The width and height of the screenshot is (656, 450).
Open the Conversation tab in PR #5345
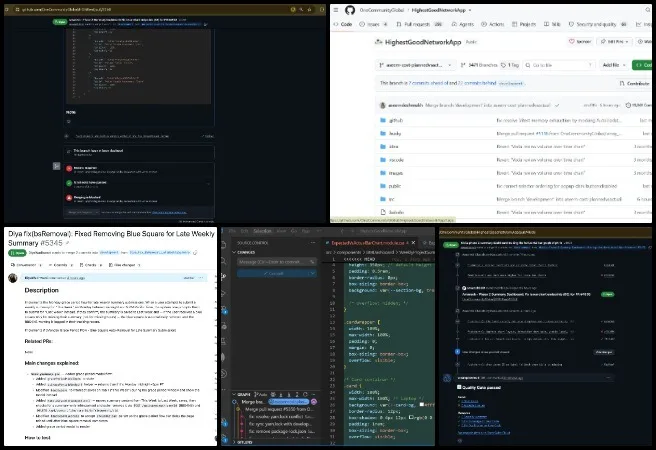(26, 265)
